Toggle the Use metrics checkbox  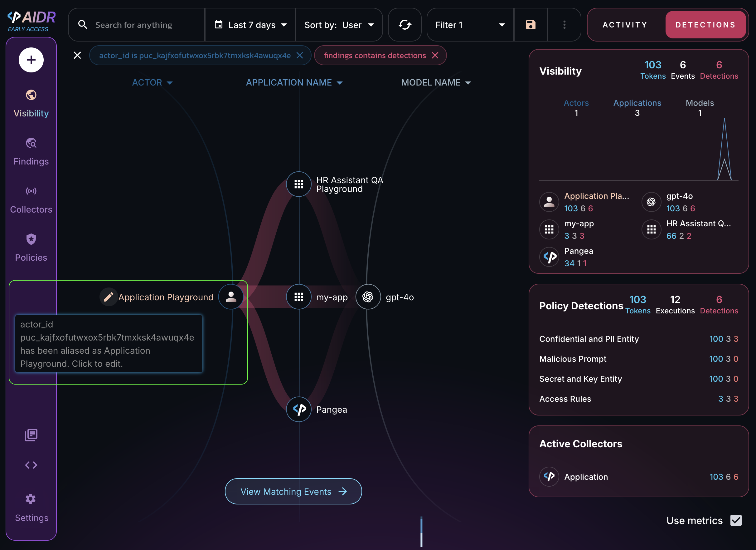coord(736,520)
